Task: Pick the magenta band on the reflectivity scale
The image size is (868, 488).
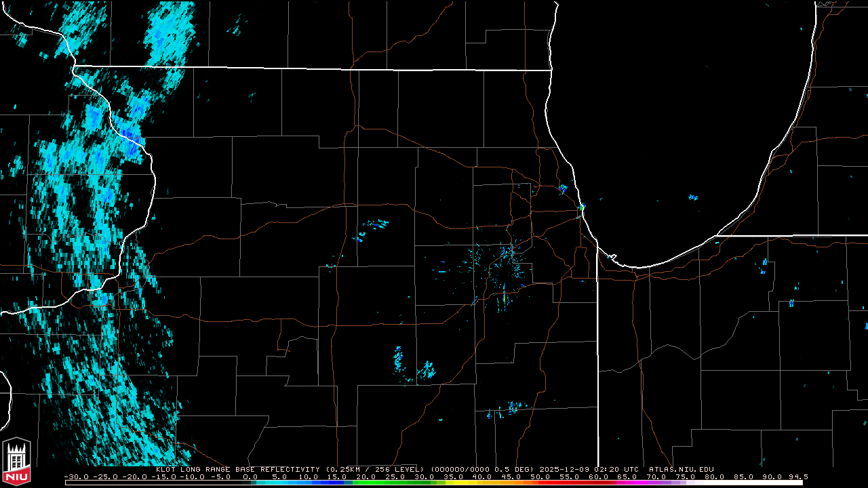Action: (x=627, y=483)
